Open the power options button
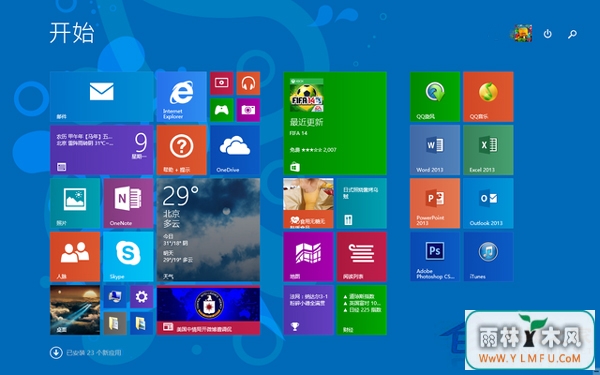The image size is (600, 375). 548,34
